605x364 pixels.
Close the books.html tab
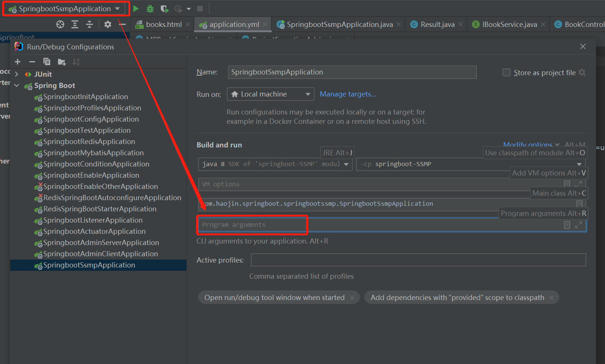[188, 24]
